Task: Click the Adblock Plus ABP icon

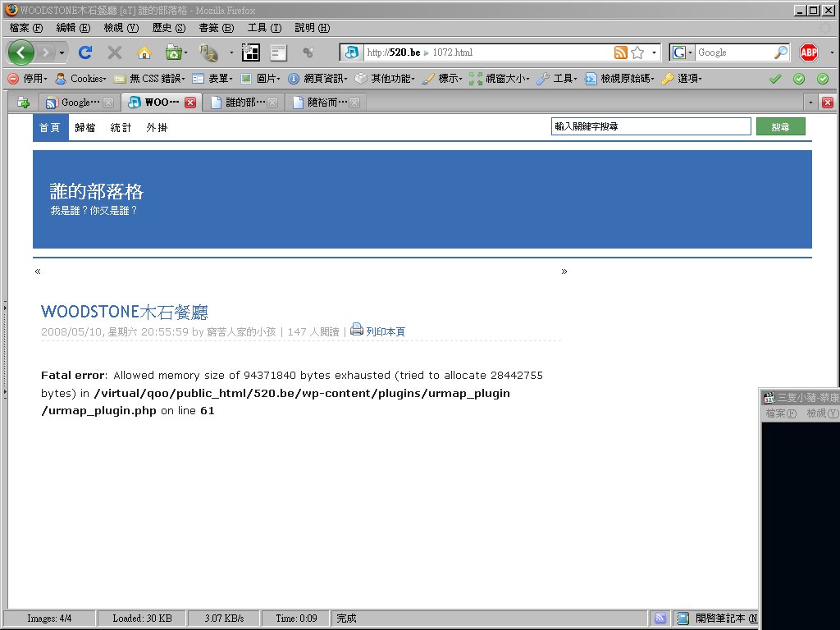Action: click(809, 52)
